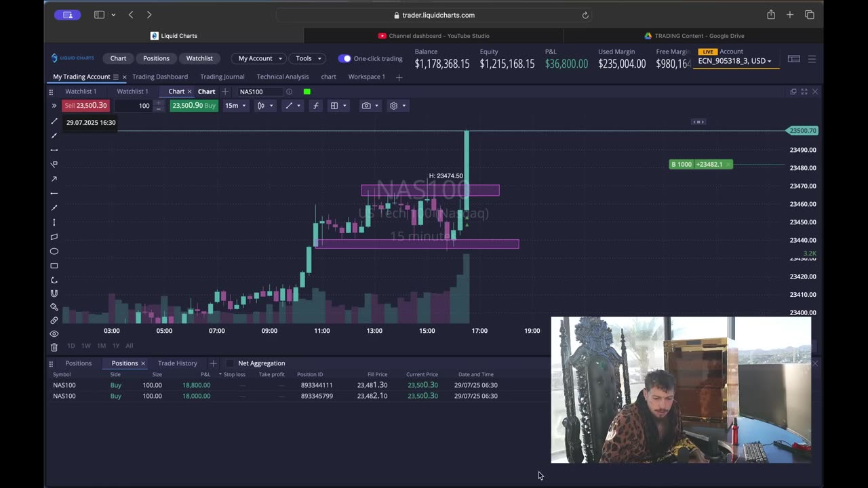Open the main hamburger menu top right
Viewport: 868px width, 488px height.
812,59
